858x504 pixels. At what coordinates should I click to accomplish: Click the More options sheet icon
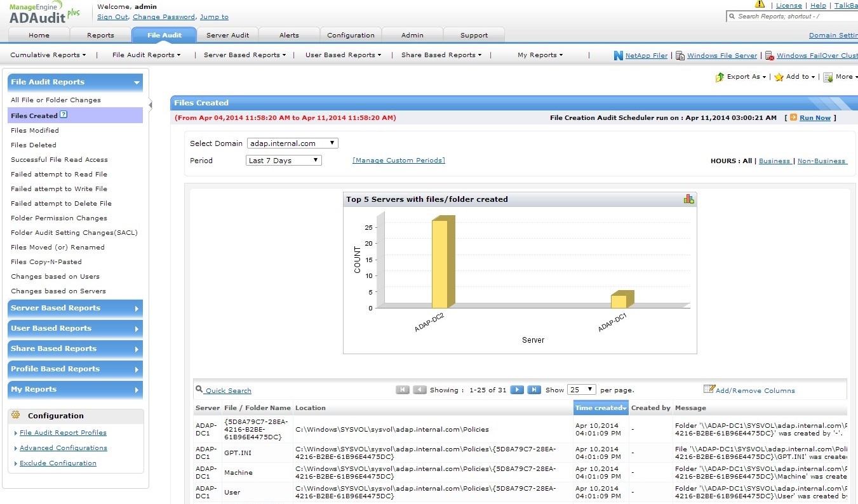pos(828,77)
